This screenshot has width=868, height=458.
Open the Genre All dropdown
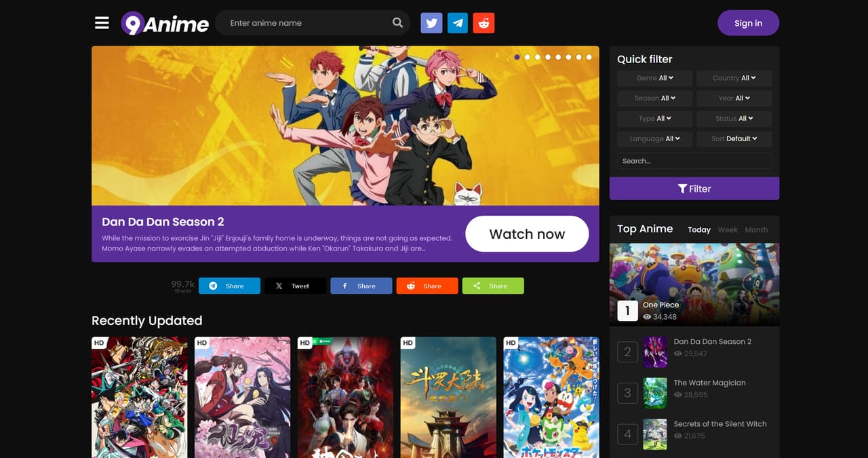(655, 78)
